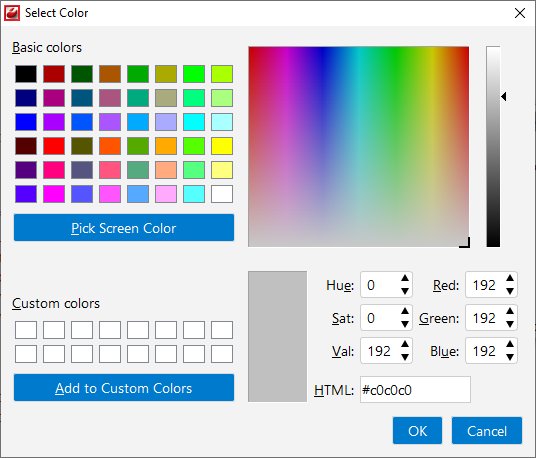Select the black basic color swatch
536x458 pixels.
click(x=26, y=74)
